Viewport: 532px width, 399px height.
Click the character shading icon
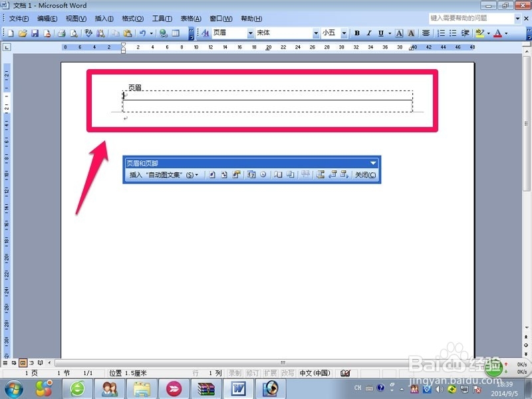click(411, 33)
